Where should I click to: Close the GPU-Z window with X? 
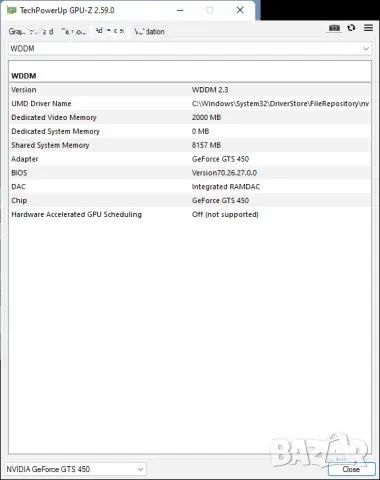click(240, 10)
